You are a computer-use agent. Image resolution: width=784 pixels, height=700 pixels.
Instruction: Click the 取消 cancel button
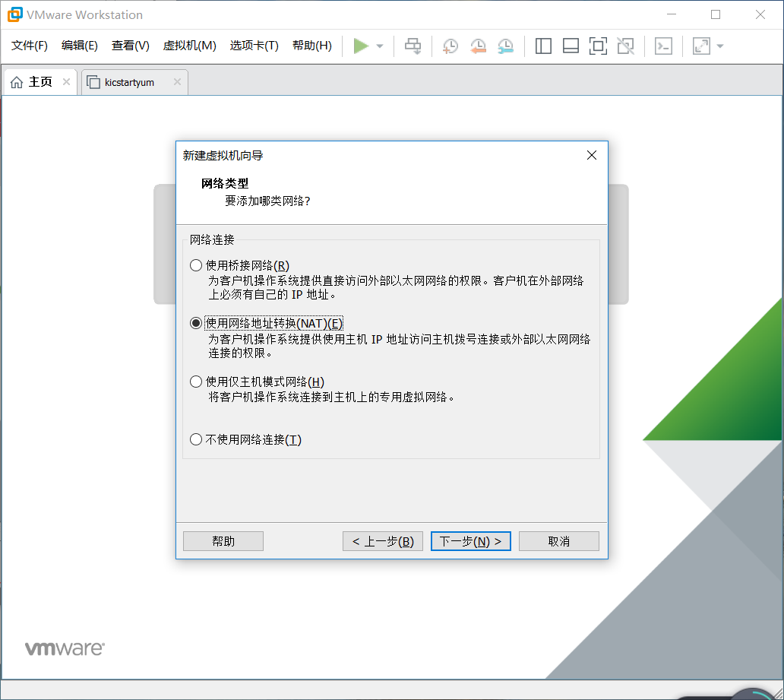558,541
